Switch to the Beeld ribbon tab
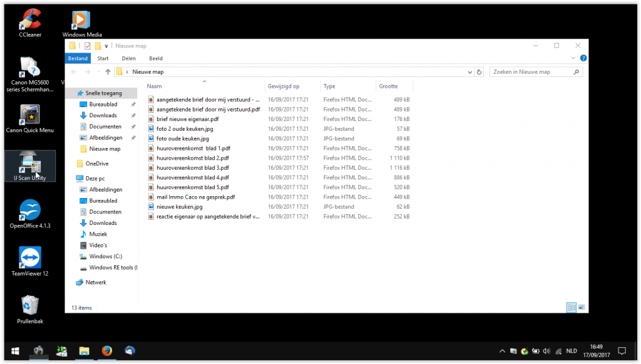 156,58
